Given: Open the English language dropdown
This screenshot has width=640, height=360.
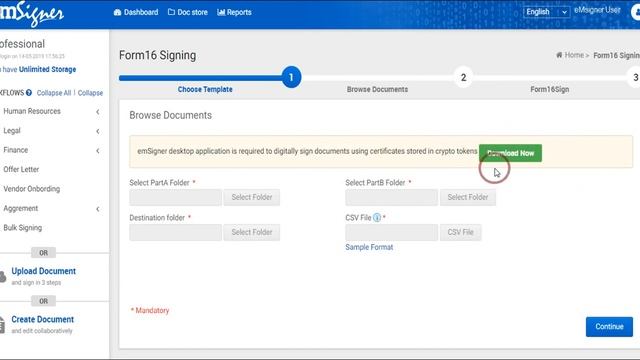Looking at the screenshot, I should 546,12.
